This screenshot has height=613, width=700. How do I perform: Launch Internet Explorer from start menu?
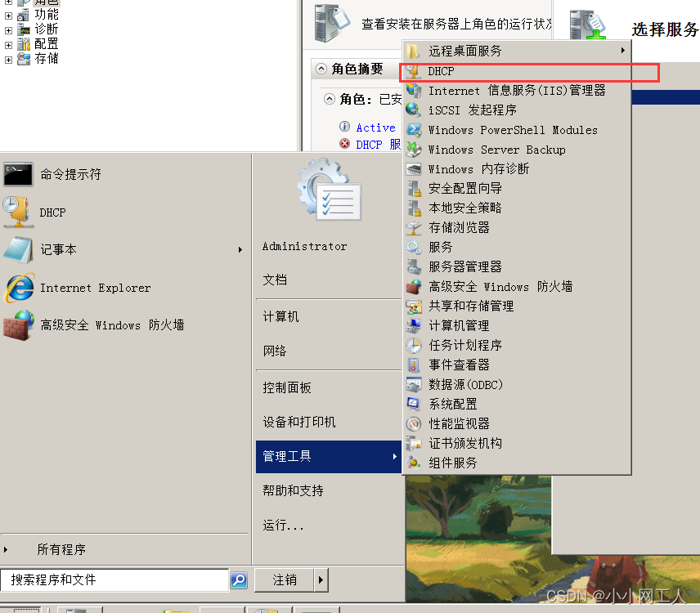[x=125, y=288]
